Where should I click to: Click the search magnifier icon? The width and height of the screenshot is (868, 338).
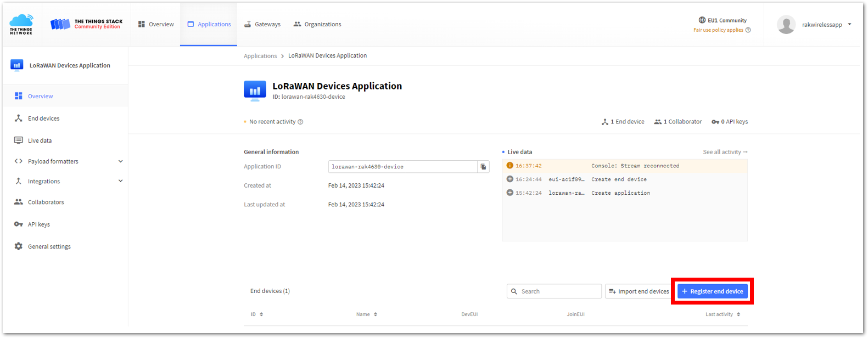coord(514,291)
